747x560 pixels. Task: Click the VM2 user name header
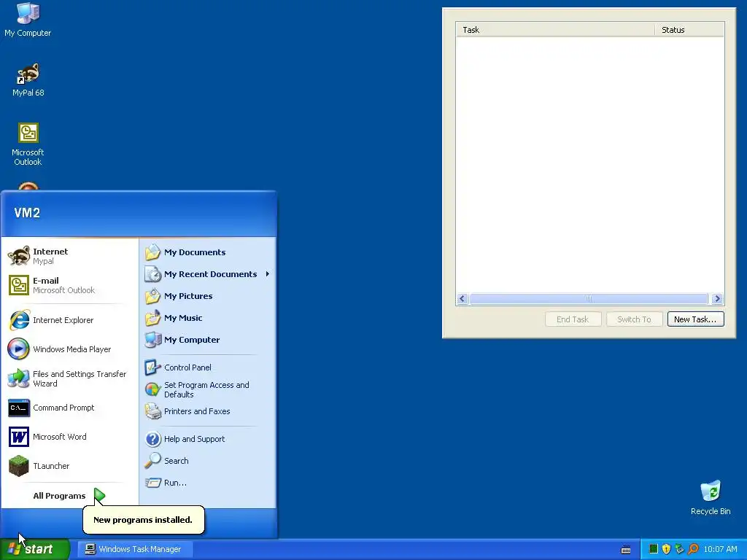tap(27, 213)
